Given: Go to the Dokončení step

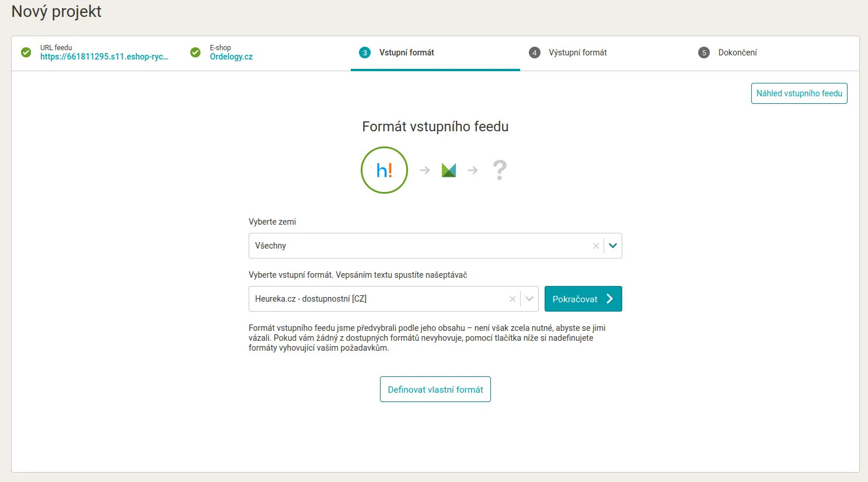Looking at the screenshot, I should (x=737, y=53).
